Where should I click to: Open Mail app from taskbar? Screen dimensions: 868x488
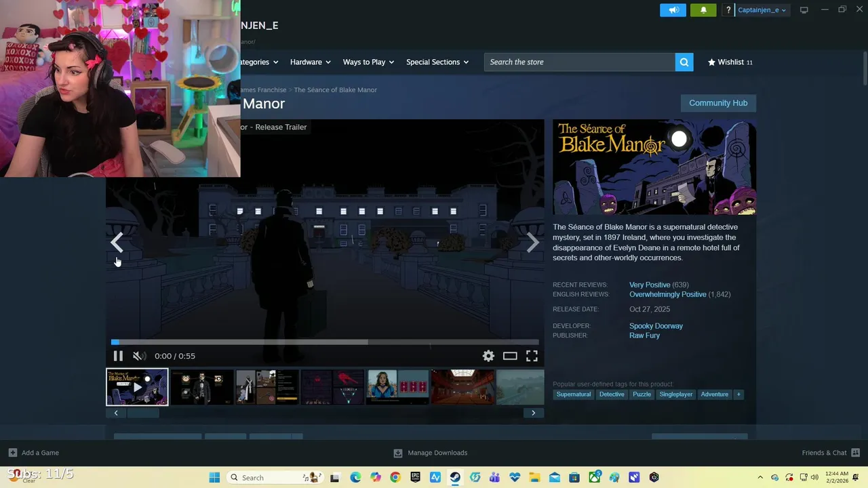pos(554,477)
